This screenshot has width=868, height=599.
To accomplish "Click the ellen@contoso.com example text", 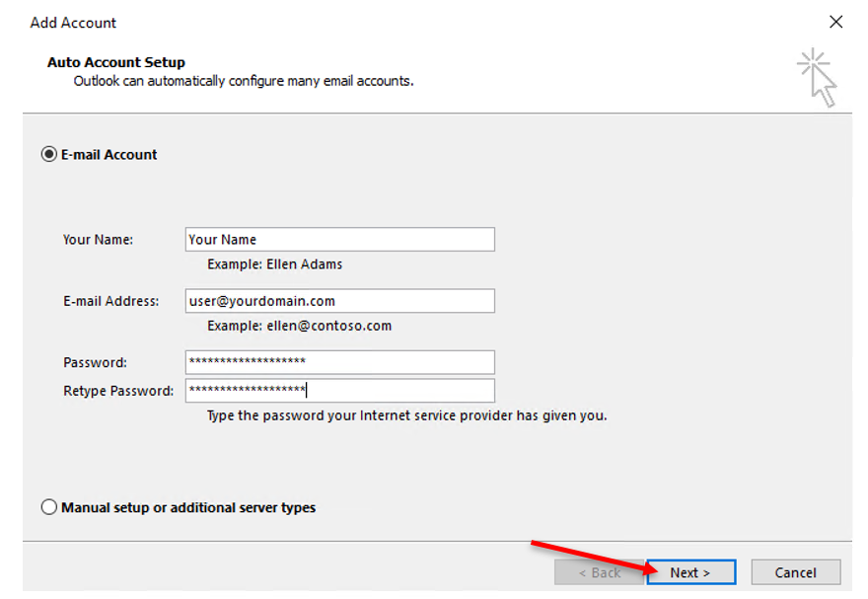I will click(328, 326).
